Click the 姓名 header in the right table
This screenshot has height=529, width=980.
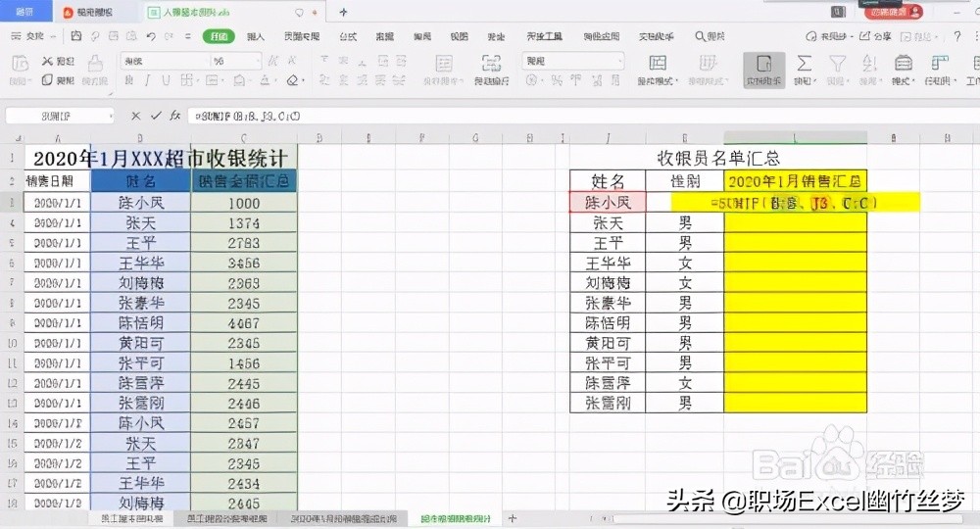click(x=608, y=181)
